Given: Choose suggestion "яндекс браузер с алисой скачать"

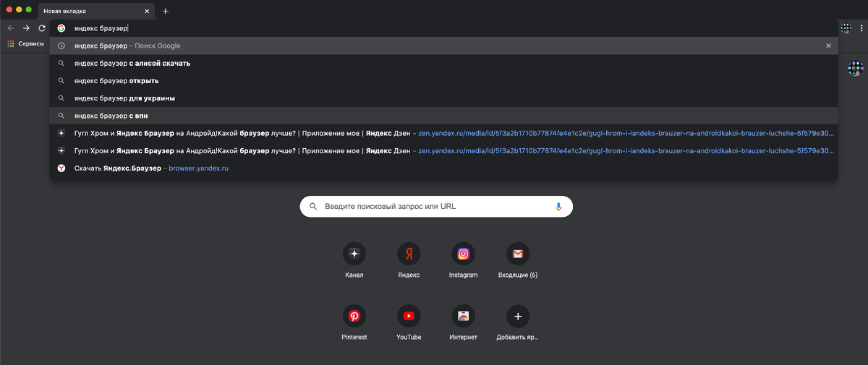Looking at the screenshot, I should pyautogui.click(x=444, y=63).
